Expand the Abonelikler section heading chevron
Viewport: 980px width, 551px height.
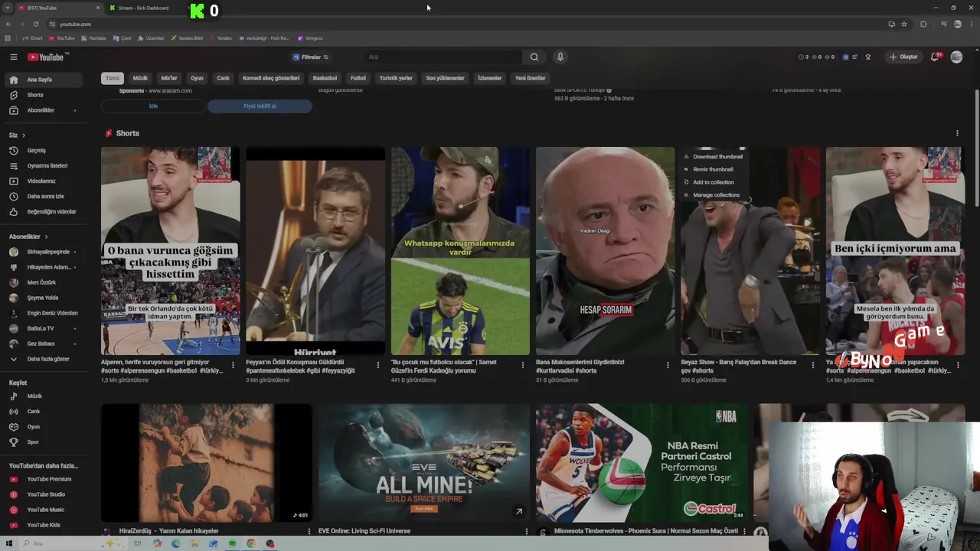[x=46, y=236]
